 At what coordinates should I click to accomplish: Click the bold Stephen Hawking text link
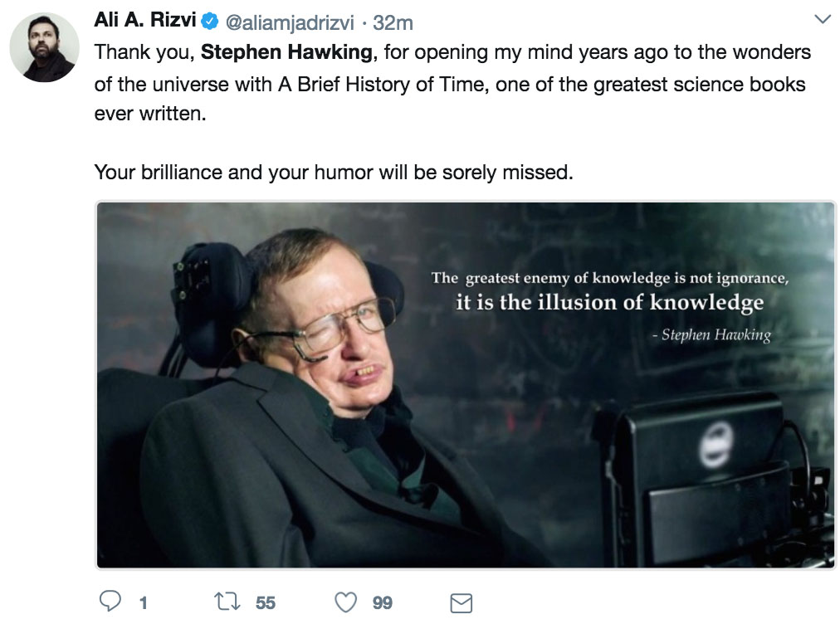(286, 53)
